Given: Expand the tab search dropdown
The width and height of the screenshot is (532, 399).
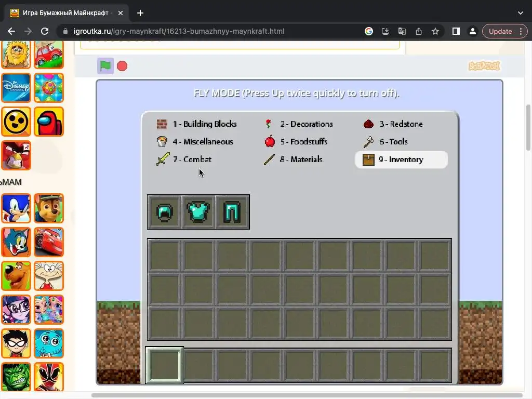Looking at the screenshot, I should point(521,13).
